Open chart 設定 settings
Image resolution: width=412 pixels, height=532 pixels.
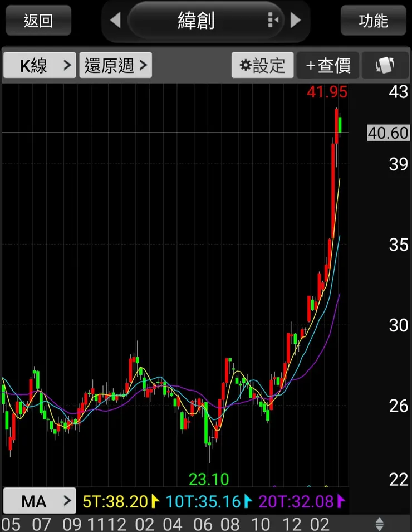(x=262, y=65)
